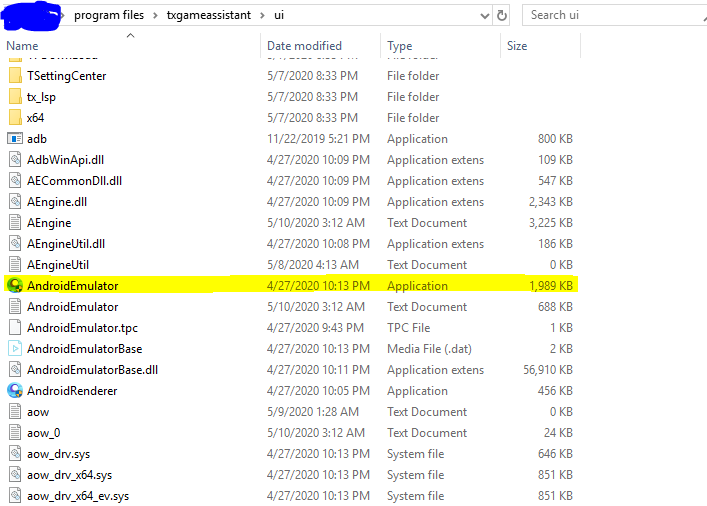Select aow_drv_x64_ev.sys file name

(78, 496)
